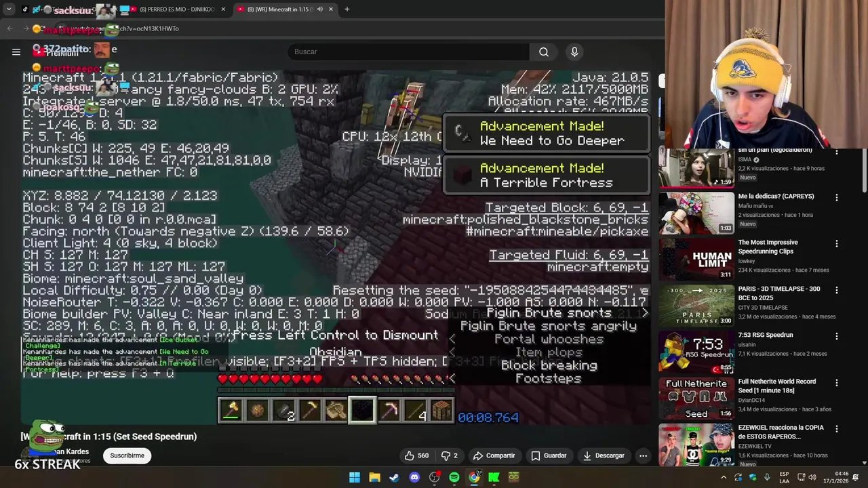Click the YouTube search magnifier button

coord(544,52)
